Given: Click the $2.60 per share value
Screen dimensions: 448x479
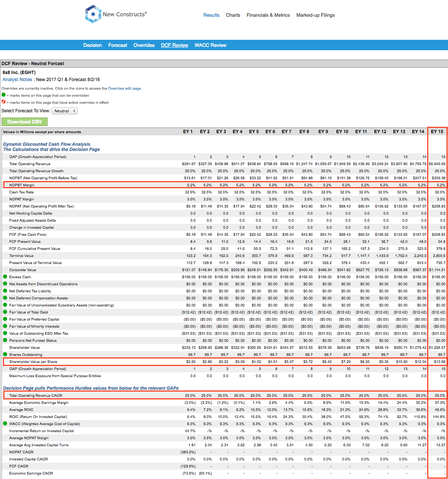Looking at the screenshot, I should click(191, 361).
